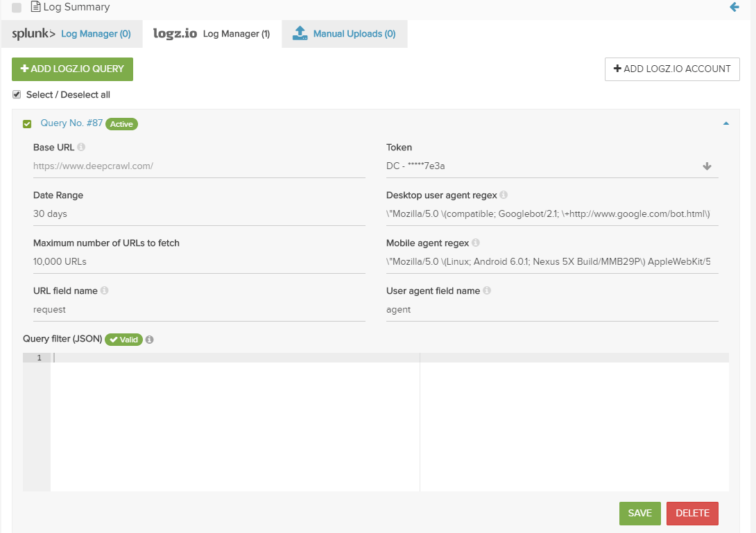Click the Log Summary document icon

(35, 7)
